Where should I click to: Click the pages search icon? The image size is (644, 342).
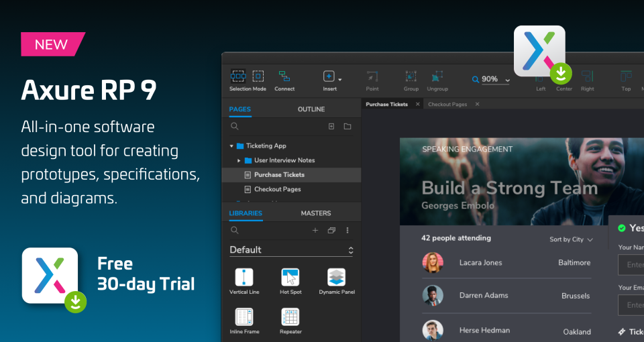(235, 126)
